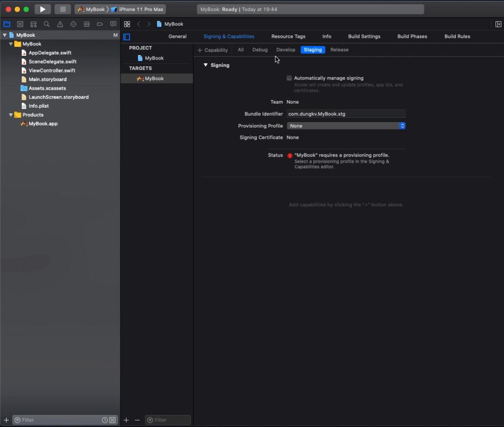Add editor on right icon
The image size is (504, 427).
tap(498, 24)
